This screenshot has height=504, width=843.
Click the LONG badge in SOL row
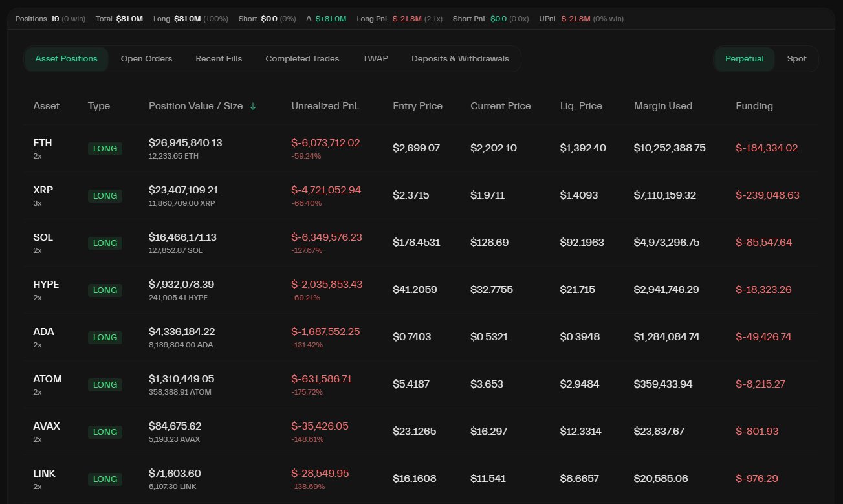pyautogui.click(x=105, y=243)
